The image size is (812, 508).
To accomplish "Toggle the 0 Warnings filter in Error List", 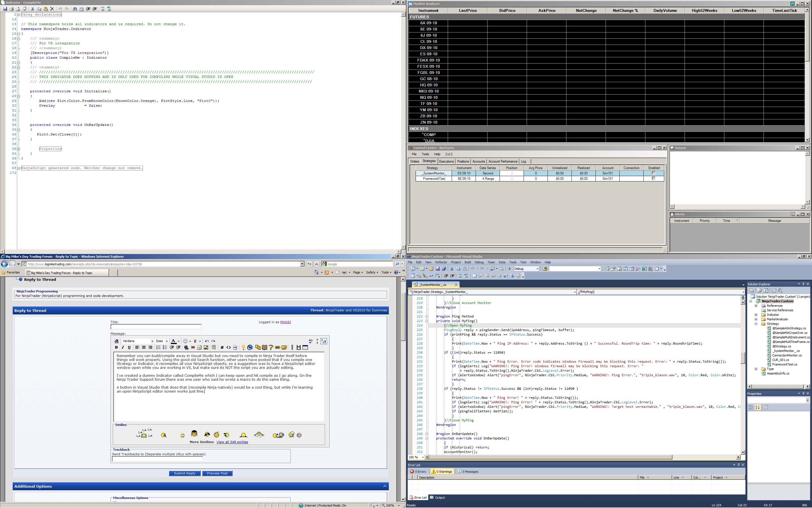I will [442, 472].
